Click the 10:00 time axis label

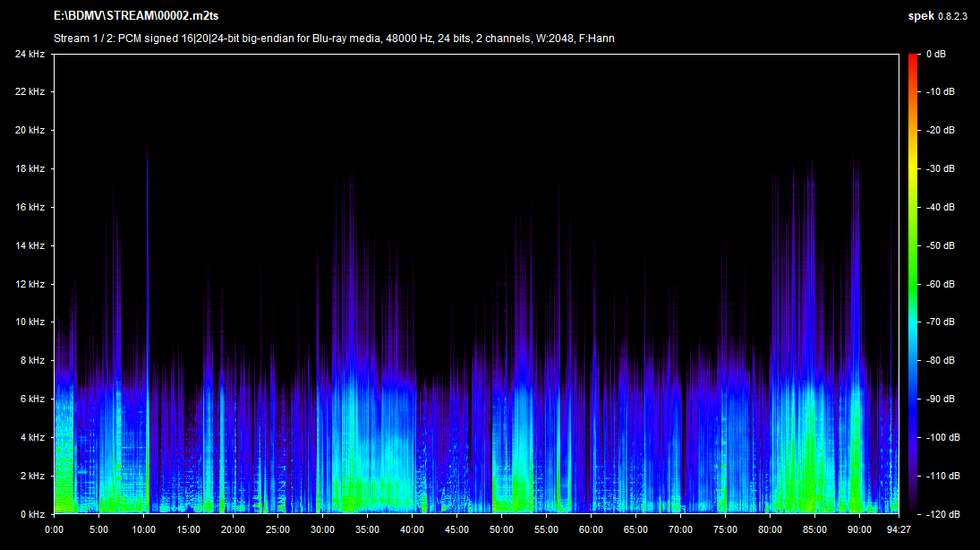click(143, 529)
